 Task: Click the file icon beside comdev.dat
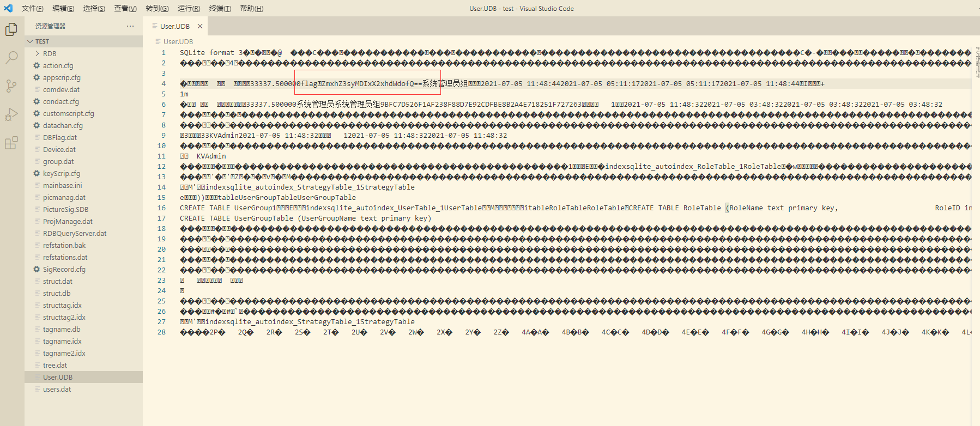point(37,89)
